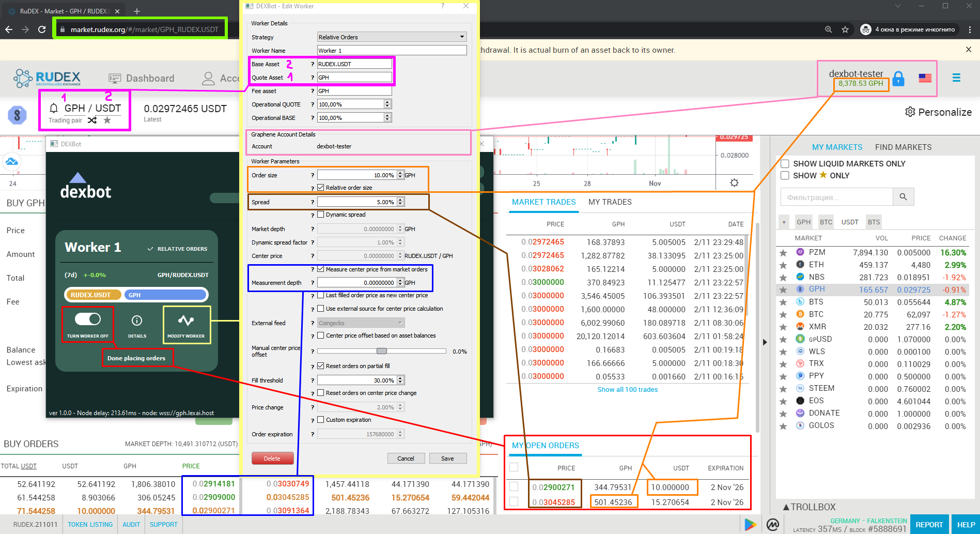Click the browser back arrow
This screenshot has height=534, width=980.
(x=9, y=29)
